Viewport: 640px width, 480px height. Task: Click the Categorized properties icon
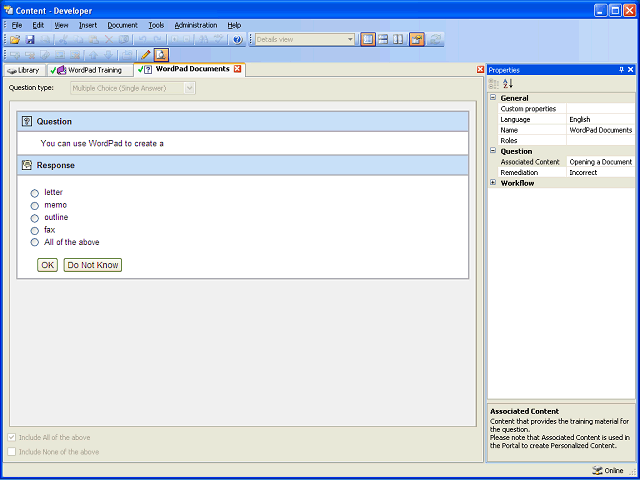point(494,84)
